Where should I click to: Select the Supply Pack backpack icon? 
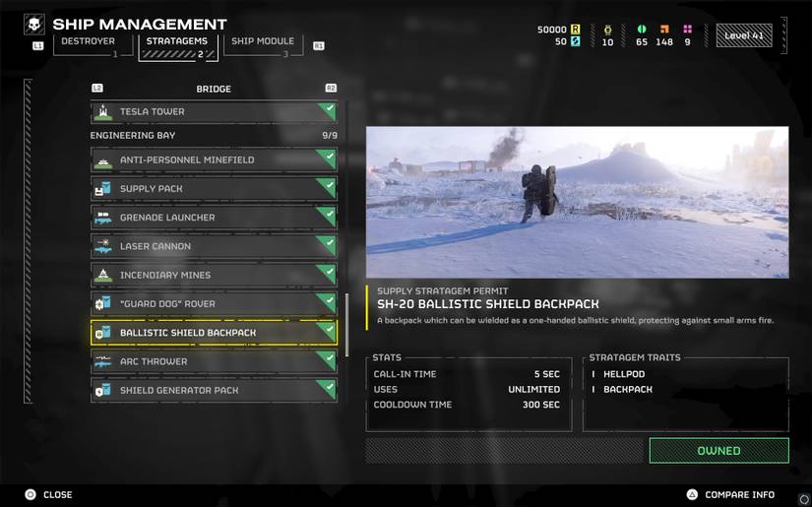(x=103, y=189)
